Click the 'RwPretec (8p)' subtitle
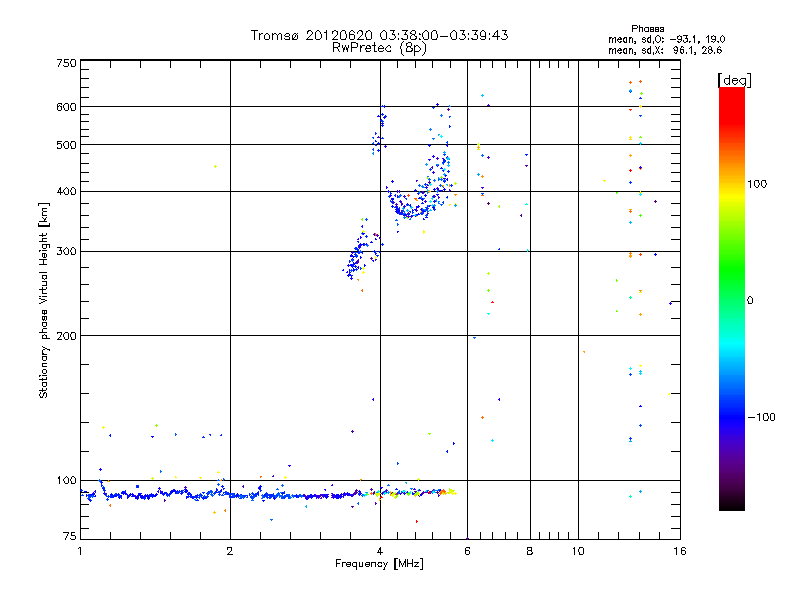Image resolution: width=800 pixels, height=600 pixels. (379, 48)
